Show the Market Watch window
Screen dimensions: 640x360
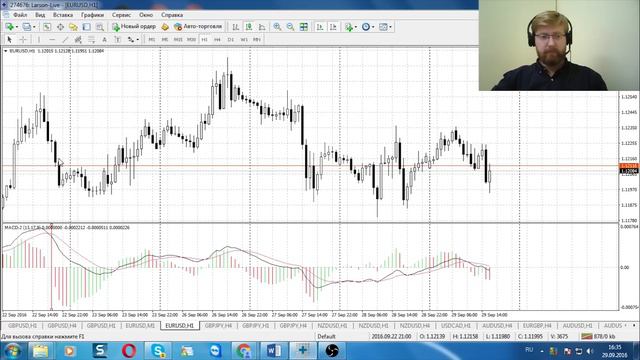click(x=47, y=27)
